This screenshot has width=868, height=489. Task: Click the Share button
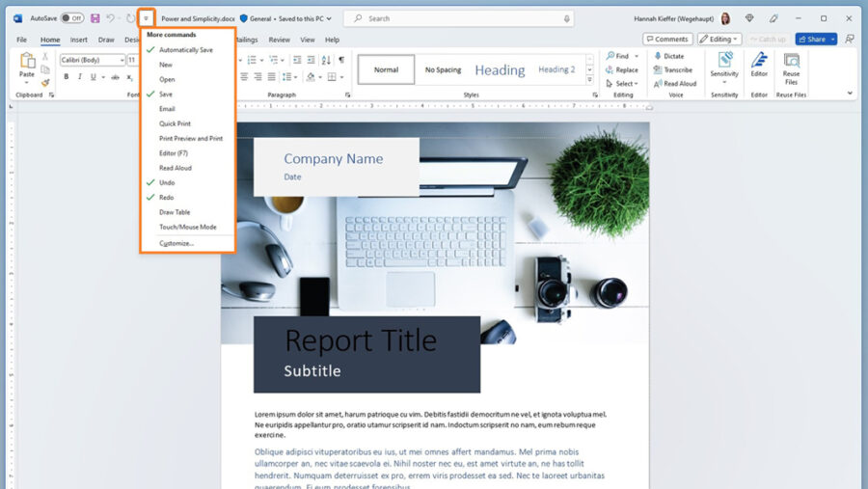pos(816,40)
